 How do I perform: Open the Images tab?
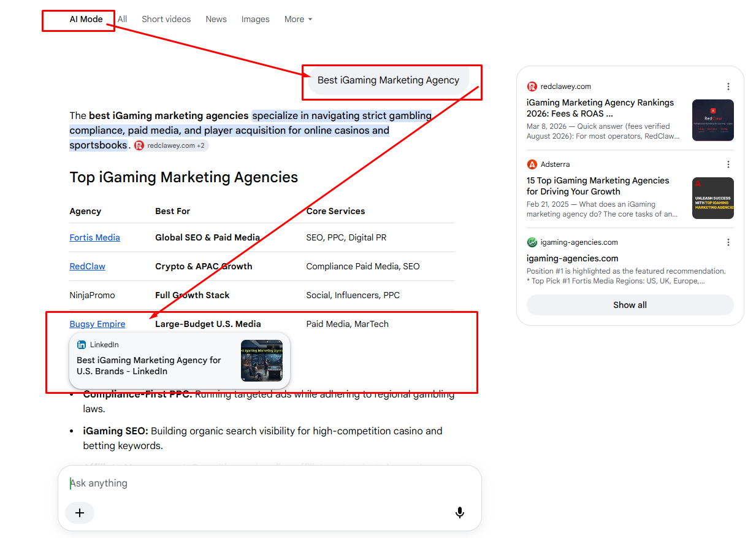(x=255, y=19)
